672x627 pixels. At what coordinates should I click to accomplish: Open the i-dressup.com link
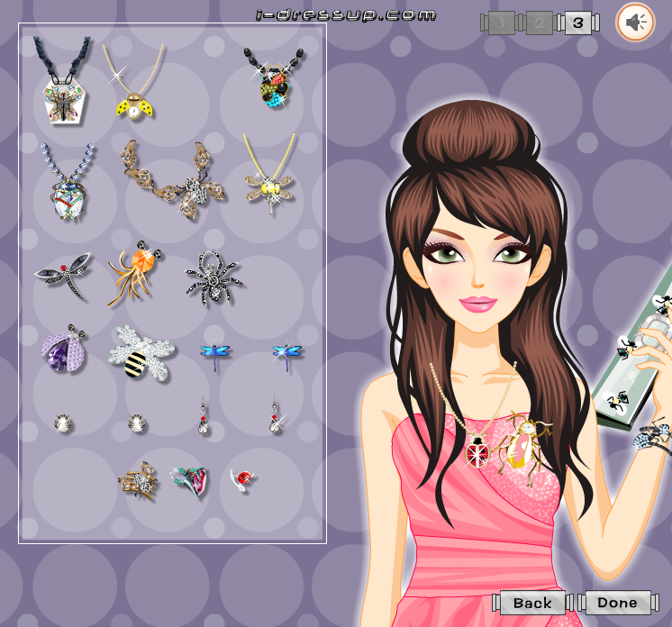(346, 15)
